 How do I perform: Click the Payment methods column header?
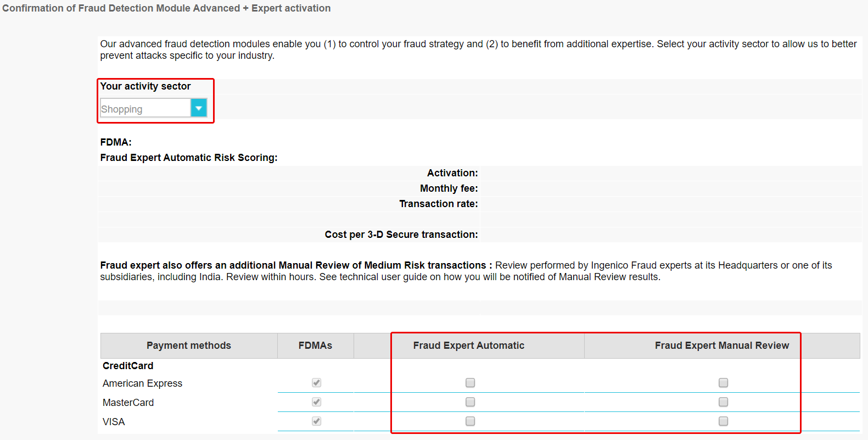point(189,346)
